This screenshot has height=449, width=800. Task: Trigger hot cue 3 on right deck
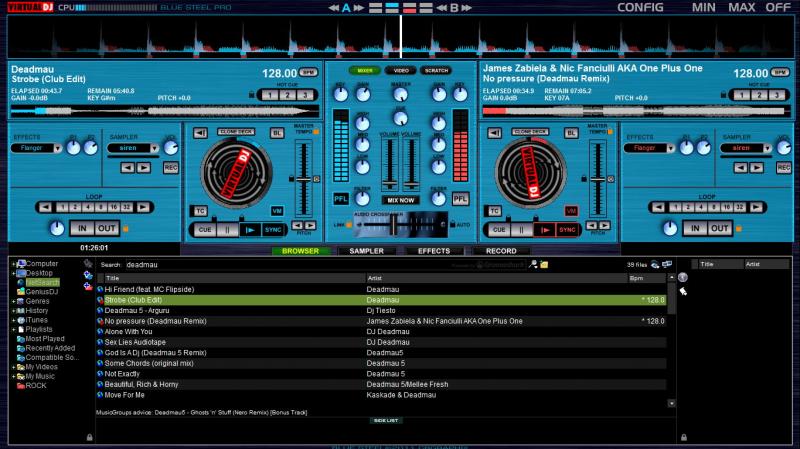777,95
